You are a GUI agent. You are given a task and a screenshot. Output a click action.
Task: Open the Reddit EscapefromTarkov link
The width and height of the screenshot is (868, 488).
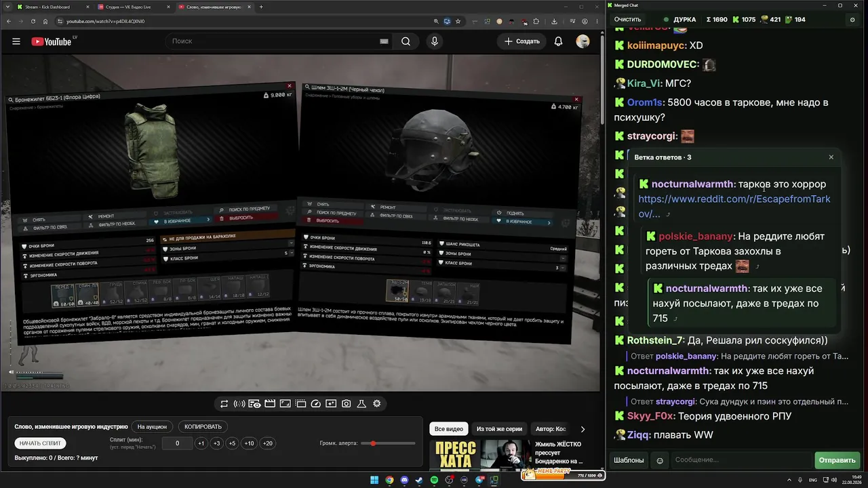coord(734,206)
